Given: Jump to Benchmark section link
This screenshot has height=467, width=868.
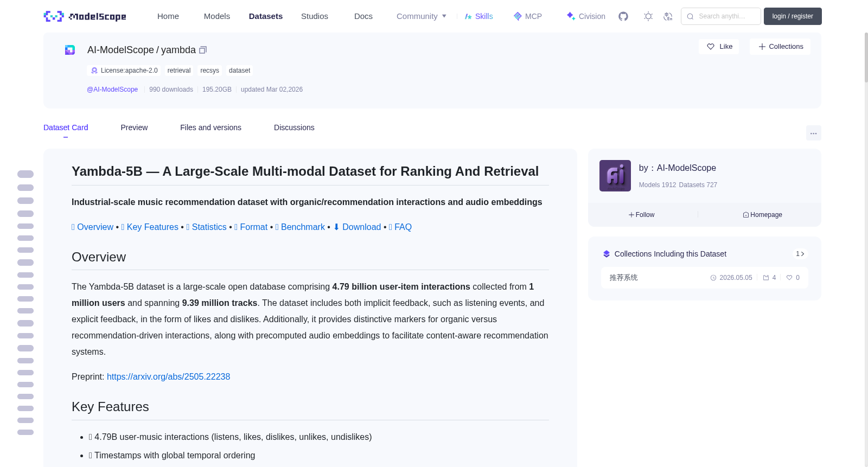Looking at the screenshot, I should coord(300,227).
